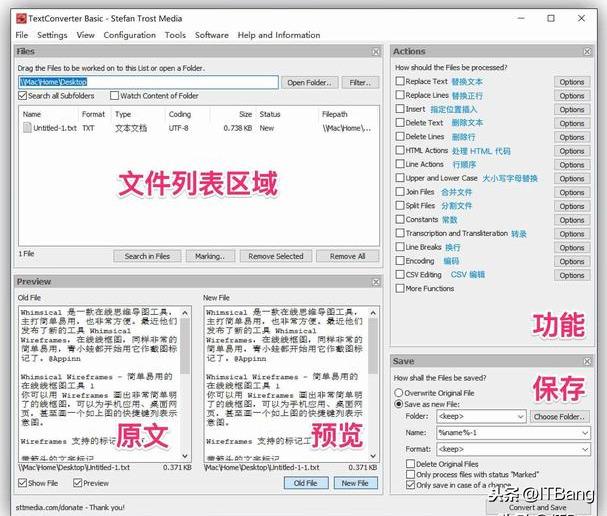Click the Open Folder button
Viewport: 607px width, 516px height.
click(x=309, y=82)
